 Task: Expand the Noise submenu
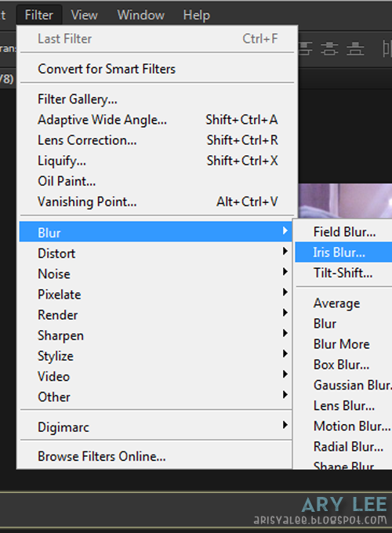click(x=156, y=274)
